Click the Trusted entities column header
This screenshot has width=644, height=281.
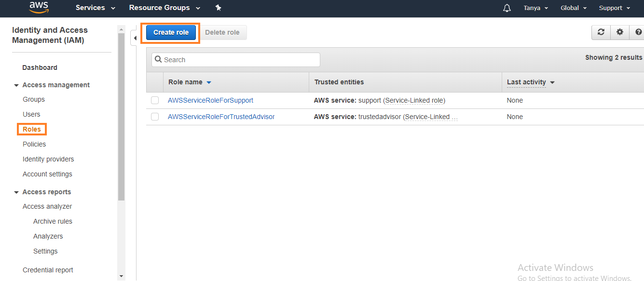point(339,82)
